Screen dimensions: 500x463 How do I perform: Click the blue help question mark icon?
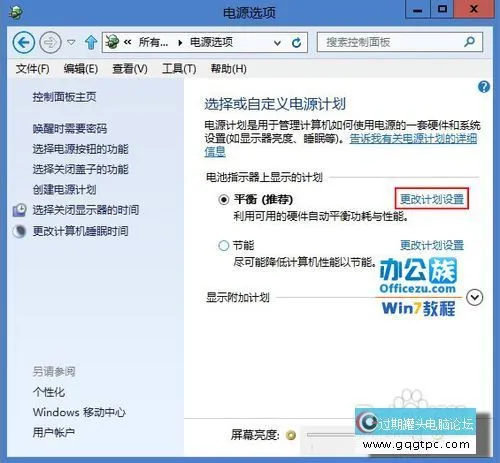tap(484, 87)
